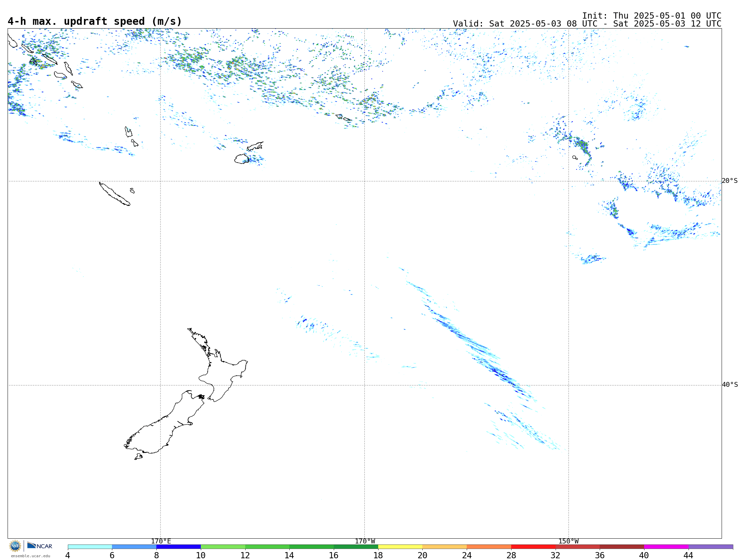Click the magenta 40-44 m/s swatch
744x560 pixels.
[666, 547]
